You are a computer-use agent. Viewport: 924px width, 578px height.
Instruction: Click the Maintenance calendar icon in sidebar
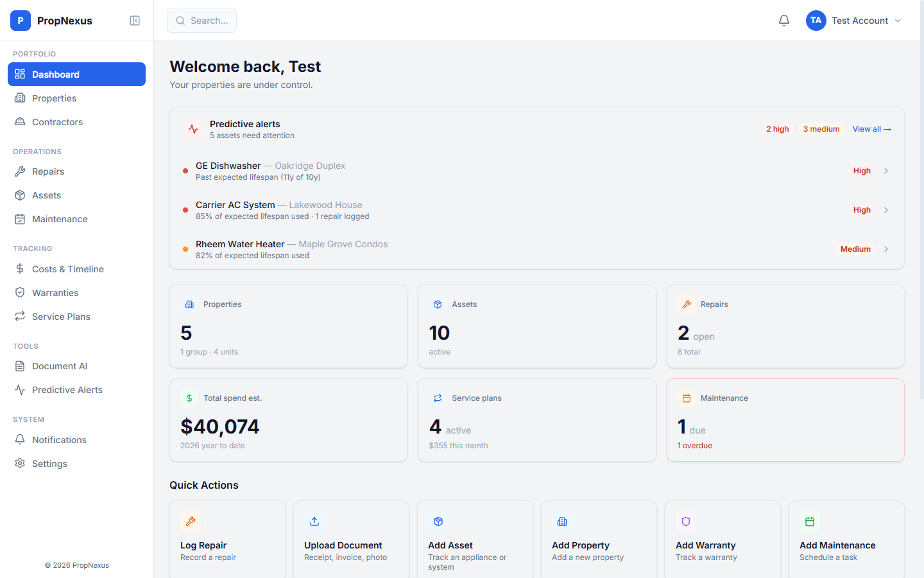21,219
